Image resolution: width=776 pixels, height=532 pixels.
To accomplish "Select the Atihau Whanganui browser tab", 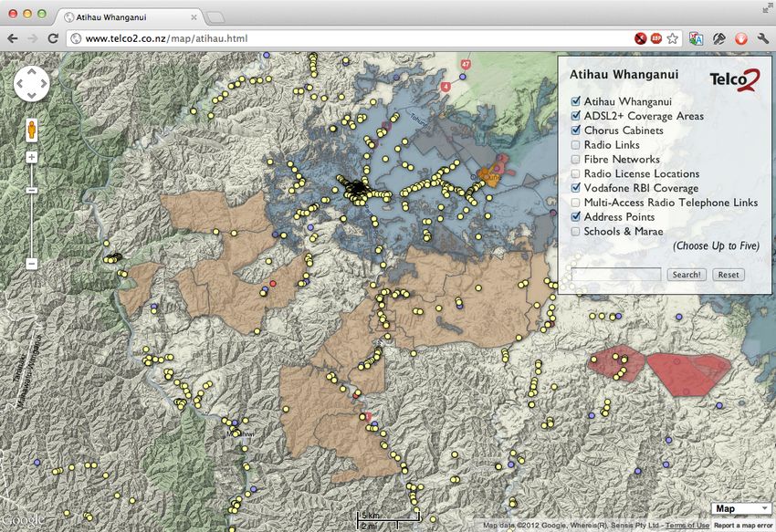I will [128, 16].
